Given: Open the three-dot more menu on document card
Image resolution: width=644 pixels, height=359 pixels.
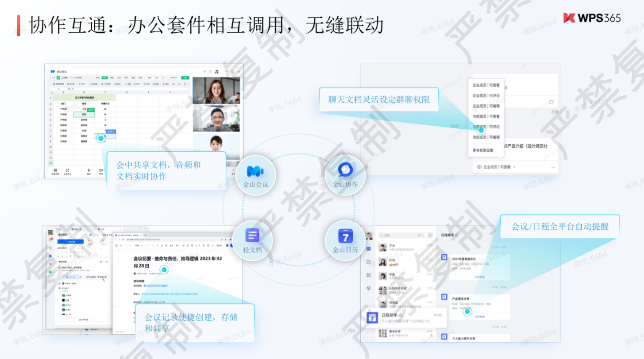Looking at the screenshot, I should pos(553,167).
